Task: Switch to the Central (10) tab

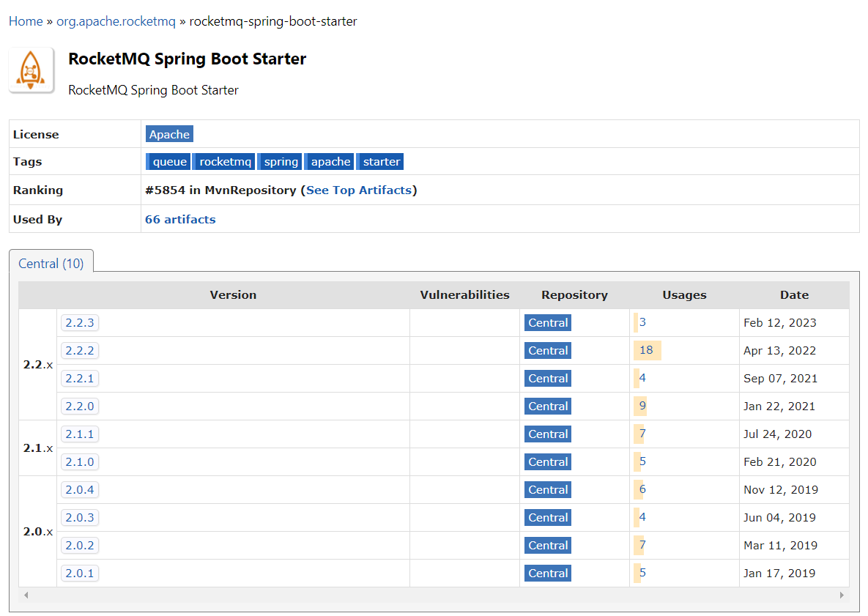Action: point(51,264)
